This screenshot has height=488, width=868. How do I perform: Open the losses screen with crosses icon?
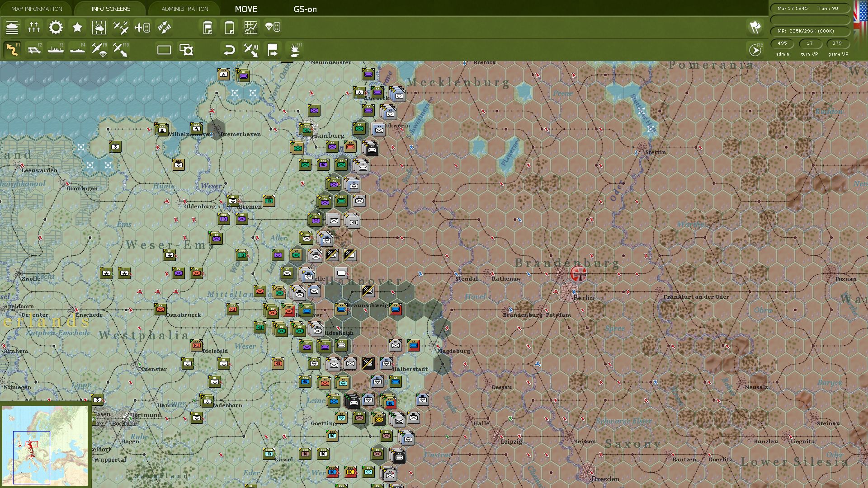tap(34, 28)
